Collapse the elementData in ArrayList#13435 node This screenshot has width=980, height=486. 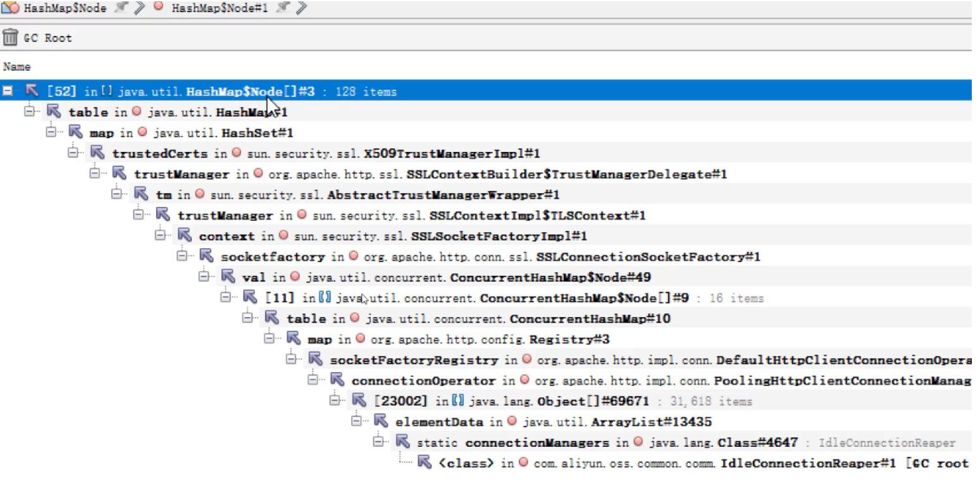click(x=356, y=421)
